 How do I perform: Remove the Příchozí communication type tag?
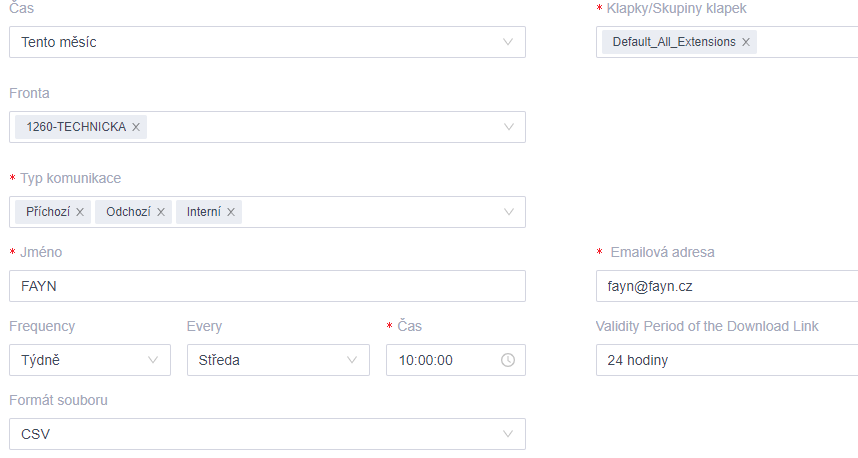pos(80,212)
